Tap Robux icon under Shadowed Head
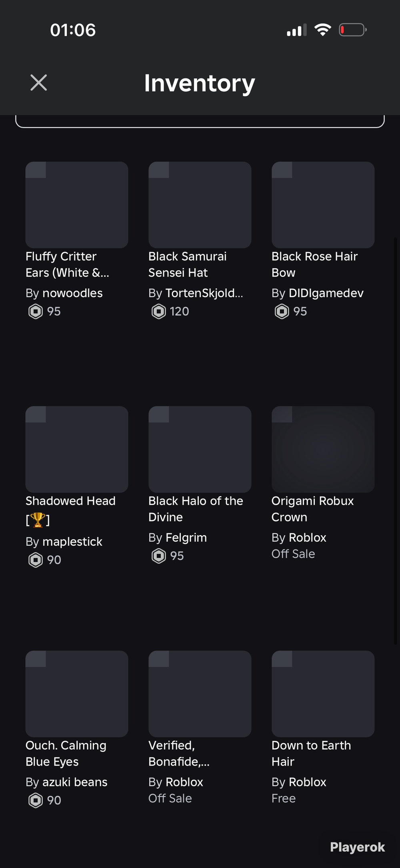The height and width of the screenshot is (868, 400). [36, 560]
